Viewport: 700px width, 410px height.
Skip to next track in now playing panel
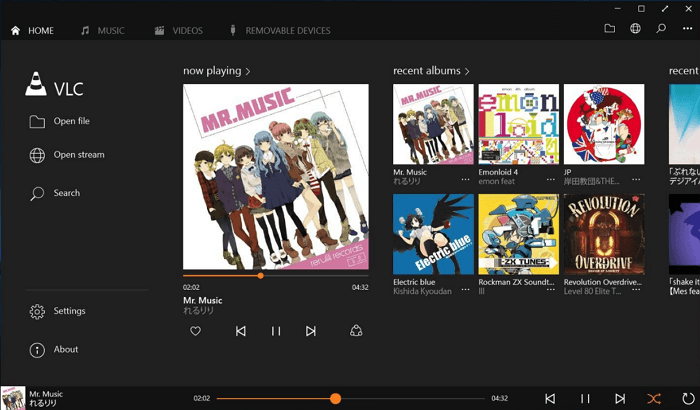(311, 331)
